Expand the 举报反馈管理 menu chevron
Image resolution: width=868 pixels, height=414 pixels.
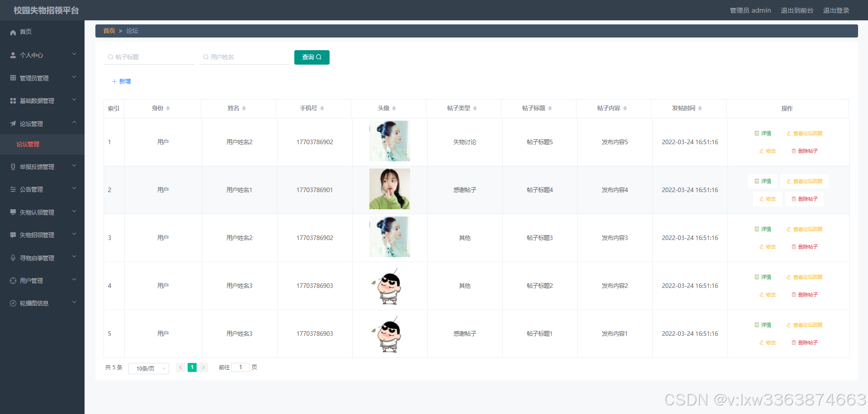pos(74,166)
